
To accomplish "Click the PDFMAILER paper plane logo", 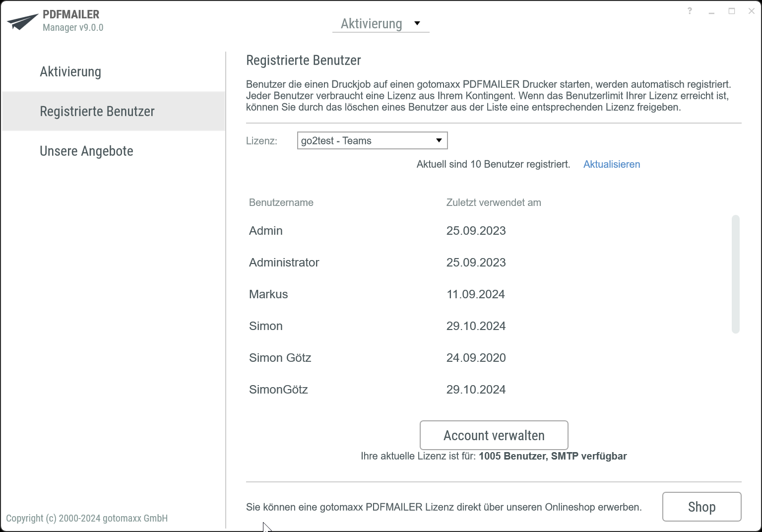I will tap(22, 21).
